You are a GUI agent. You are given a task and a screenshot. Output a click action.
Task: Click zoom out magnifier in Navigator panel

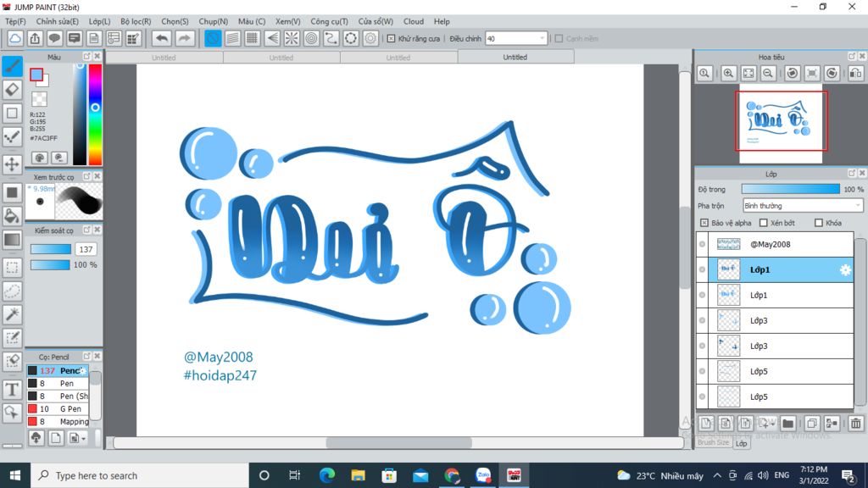(x=768, y=73)
